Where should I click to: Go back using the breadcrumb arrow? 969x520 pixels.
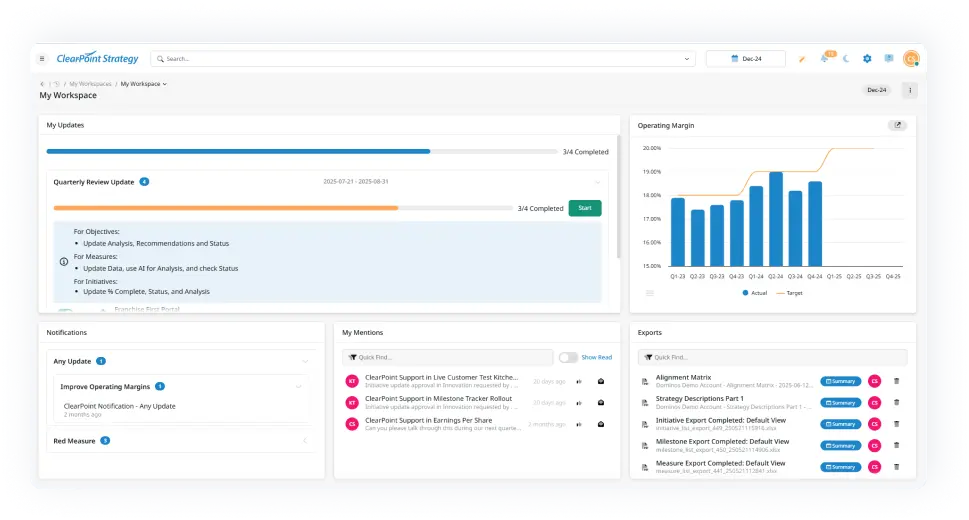[42, 84]
